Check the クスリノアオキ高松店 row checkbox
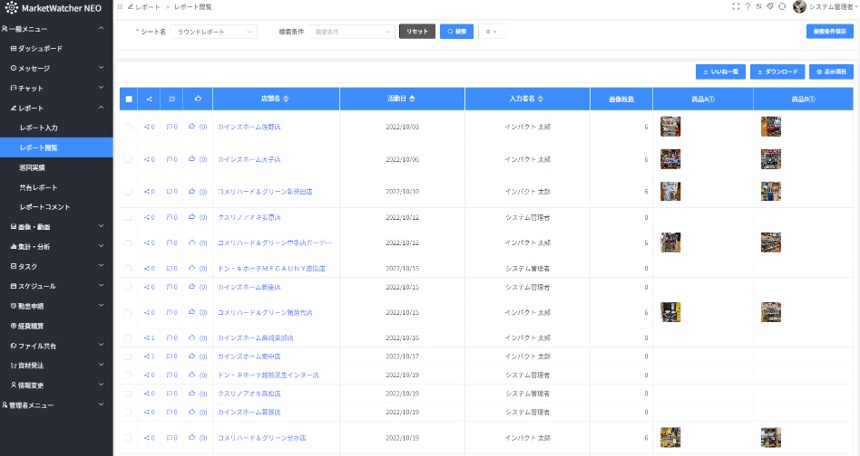Screen dimensions: 860x456 [128, 393]
